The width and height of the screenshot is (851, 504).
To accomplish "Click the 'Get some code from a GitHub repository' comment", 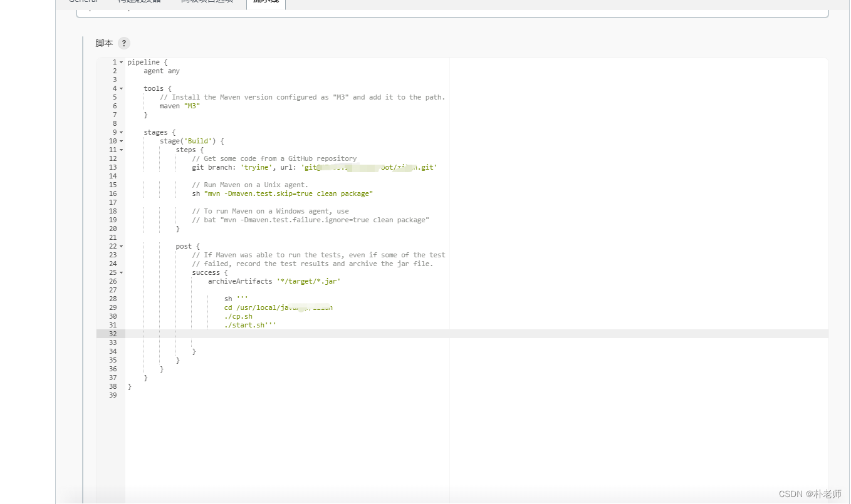I will (274, 158).
